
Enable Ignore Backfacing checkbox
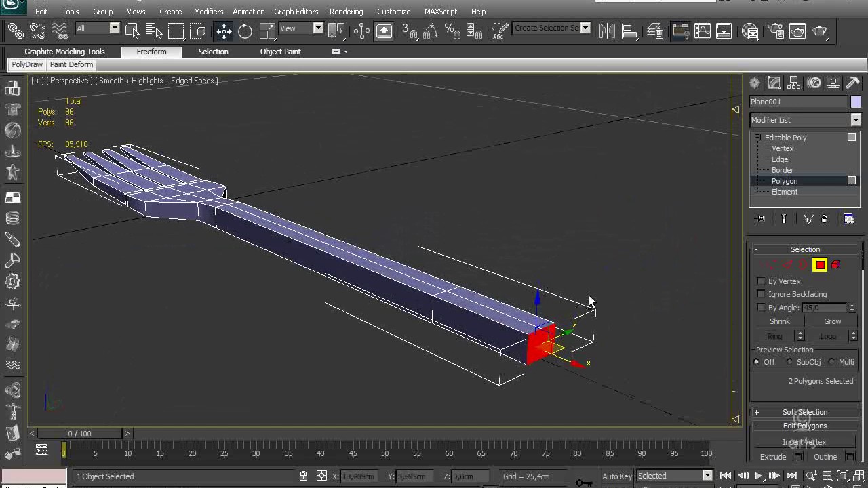(x=761, y=294)
